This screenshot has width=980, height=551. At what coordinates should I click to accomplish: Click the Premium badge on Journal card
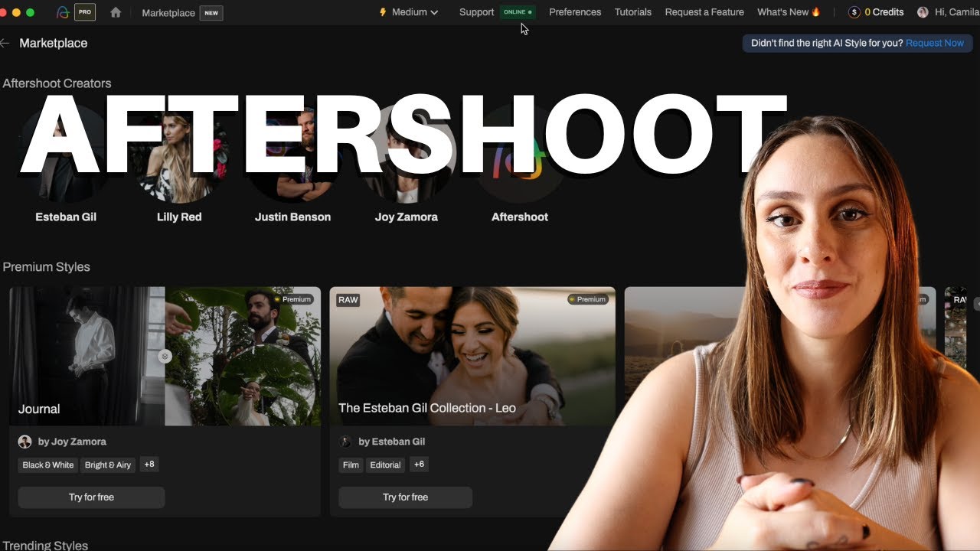292,299
